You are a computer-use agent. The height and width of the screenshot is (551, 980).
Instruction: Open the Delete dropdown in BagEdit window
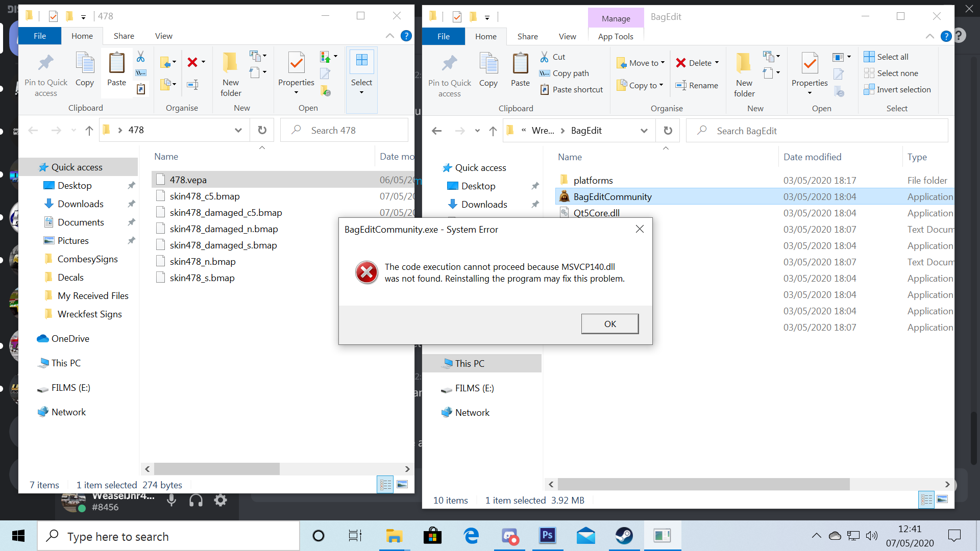[x=697, y=63]
